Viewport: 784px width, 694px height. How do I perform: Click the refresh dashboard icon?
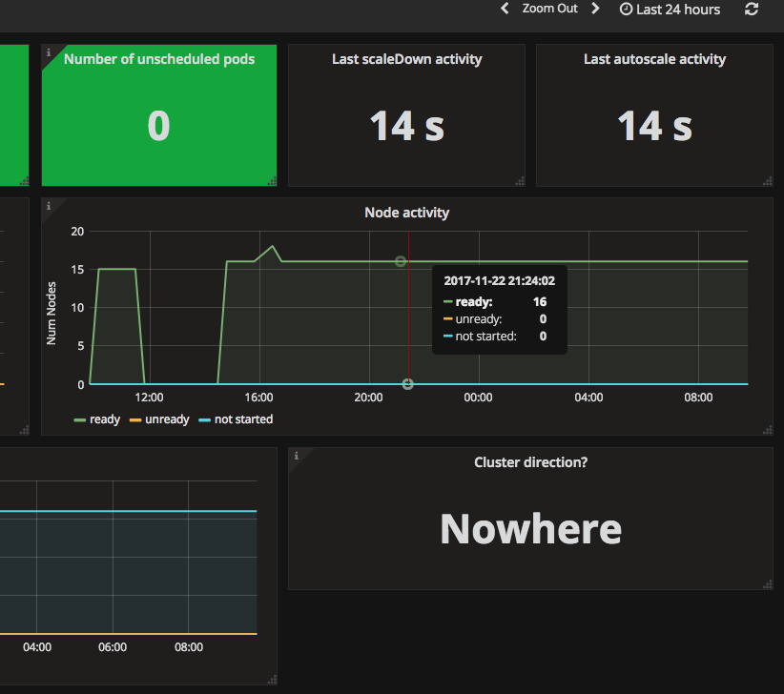click(751, 9)
